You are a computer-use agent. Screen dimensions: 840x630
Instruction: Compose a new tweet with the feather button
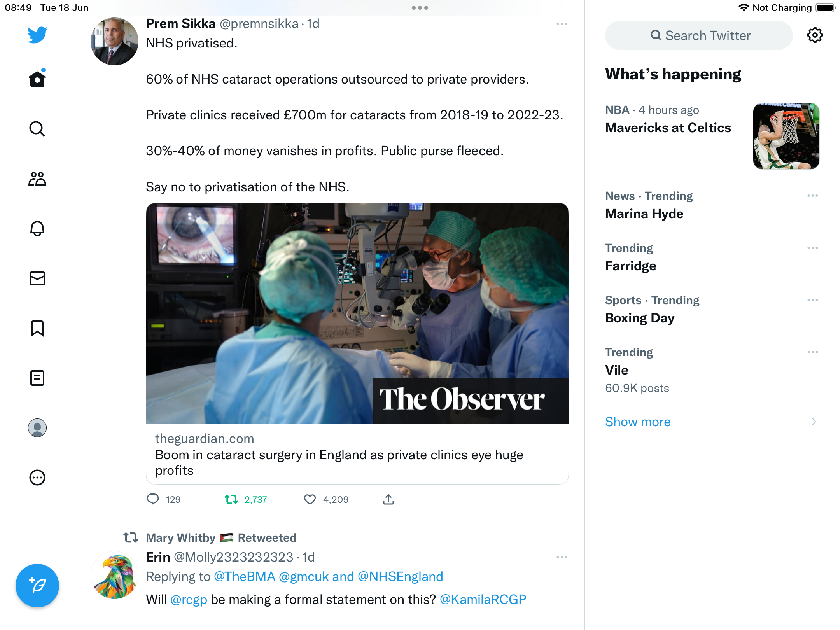coord(37,586)
